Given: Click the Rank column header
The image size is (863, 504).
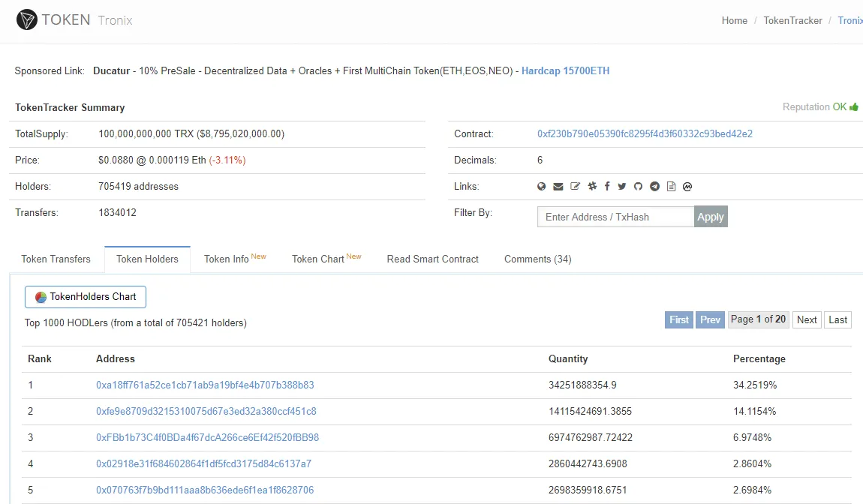Looking at the screenshot, I should (x=40, y=358).
